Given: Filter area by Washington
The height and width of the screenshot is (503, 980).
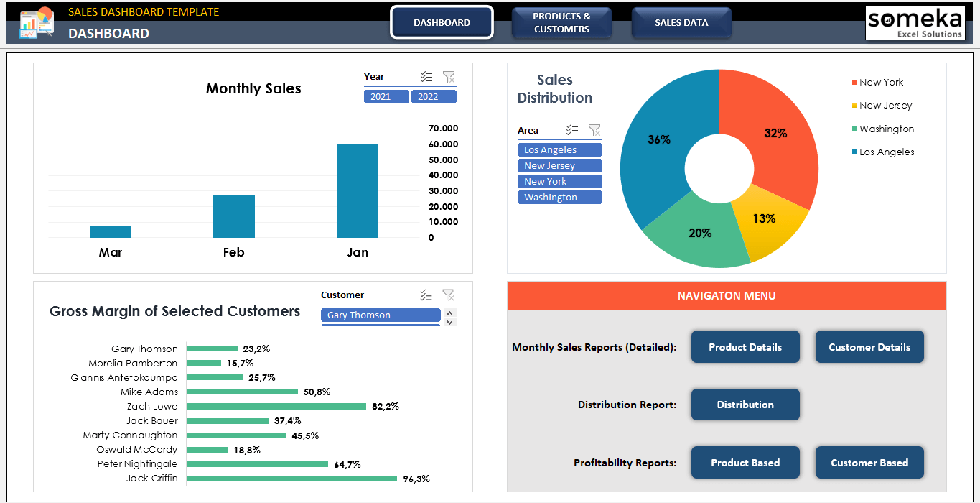Looking at the screenshot, I should pyautogui.click(x=560, y=197).
